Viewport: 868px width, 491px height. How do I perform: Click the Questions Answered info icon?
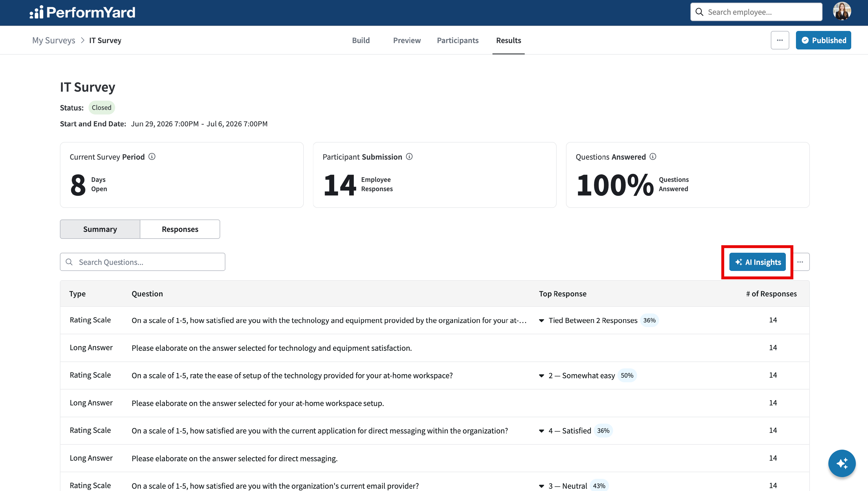click(653, 156)
